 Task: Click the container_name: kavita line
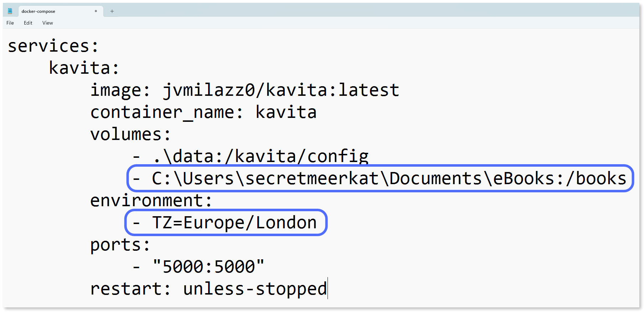coord(203,112)
